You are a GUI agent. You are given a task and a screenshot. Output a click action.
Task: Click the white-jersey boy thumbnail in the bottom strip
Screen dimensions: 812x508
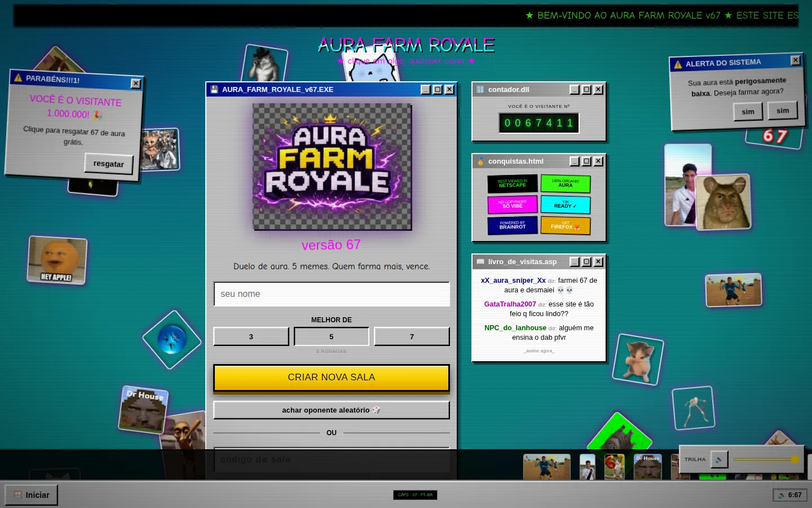click(x=588, y=467)
